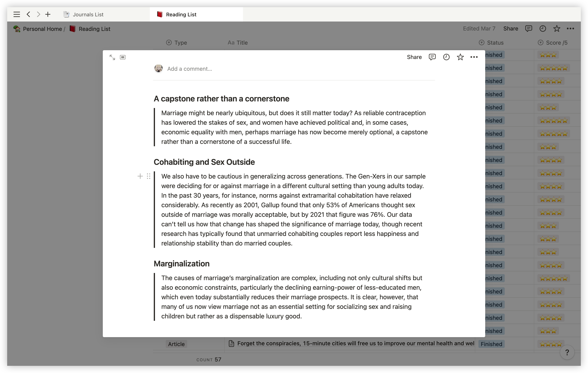Screen dimensions: 588x373
Task: Open page history clock icon in top bar
Action: click(543, 28)
